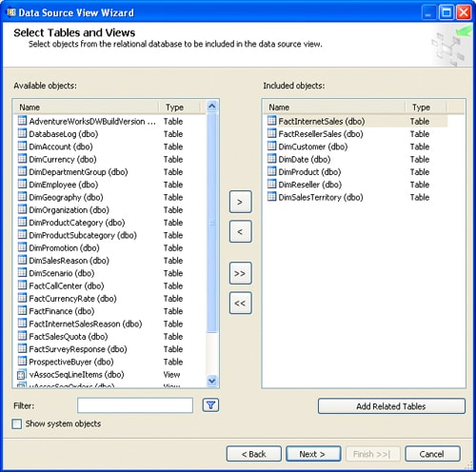Click the table icon beside DimDepartmentGroup (dbo)
Image resolution: width=476 pixels, height=472 pixels.
pos(22,171)
